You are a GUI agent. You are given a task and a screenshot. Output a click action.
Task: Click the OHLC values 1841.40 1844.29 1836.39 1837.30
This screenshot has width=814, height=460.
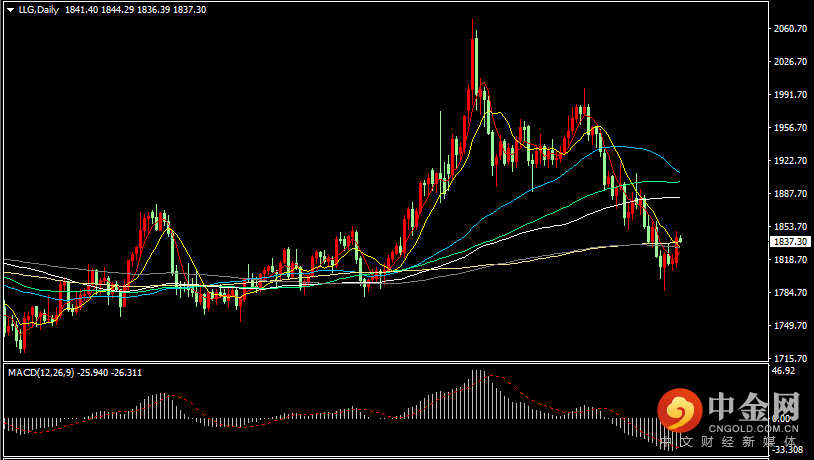point(135,10)
